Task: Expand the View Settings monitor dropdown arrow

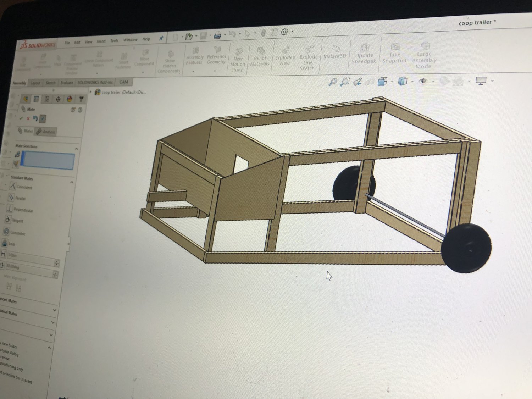Action: (x=492, y=81)
